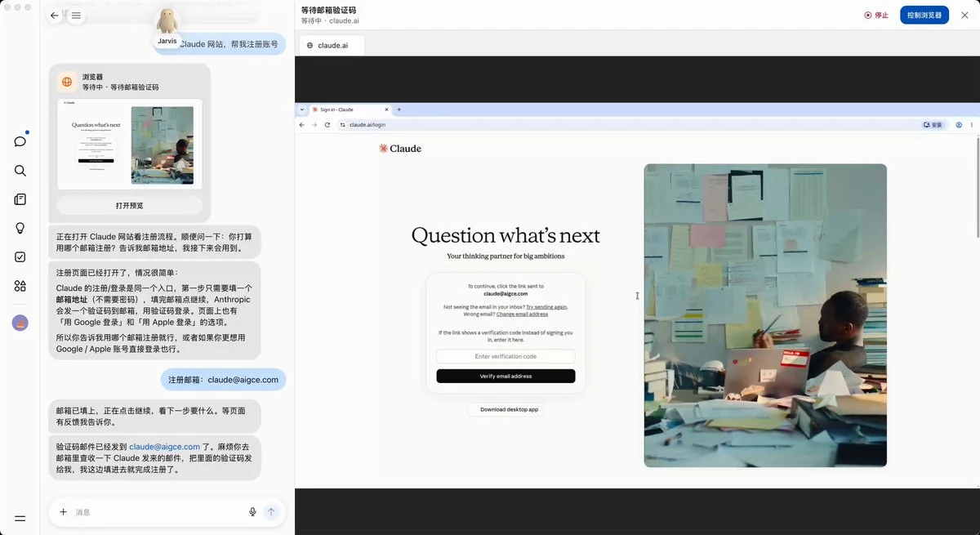Close the 'Sign in - Claude' browser tab

coord(386,109)
